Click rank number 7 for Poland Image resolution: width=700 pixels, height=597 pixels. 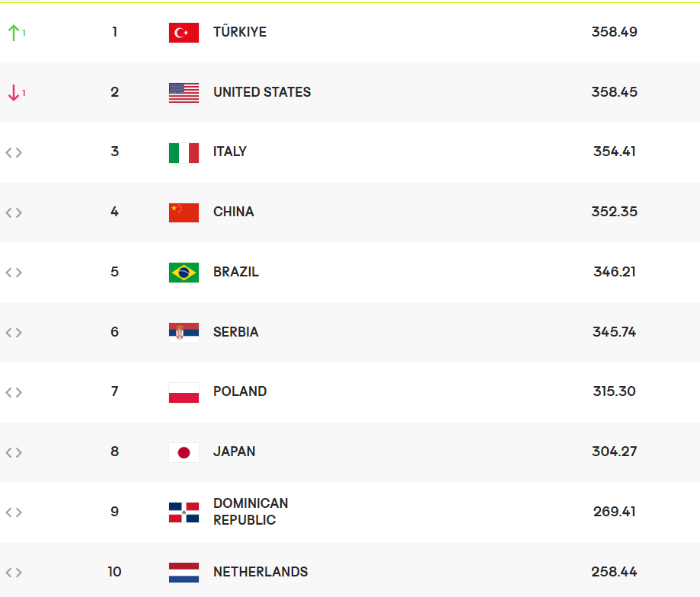(114, 391)
